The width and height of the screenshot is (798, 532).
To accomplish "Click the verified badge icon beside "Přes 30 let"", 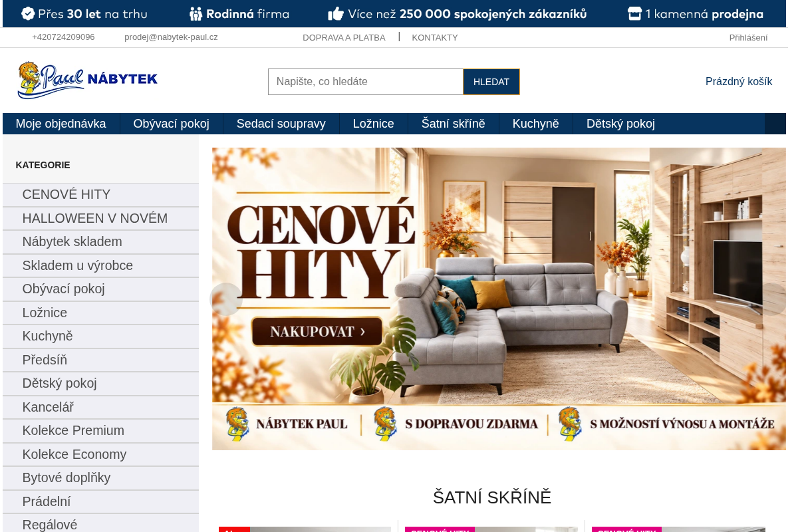I will [28, 14].
